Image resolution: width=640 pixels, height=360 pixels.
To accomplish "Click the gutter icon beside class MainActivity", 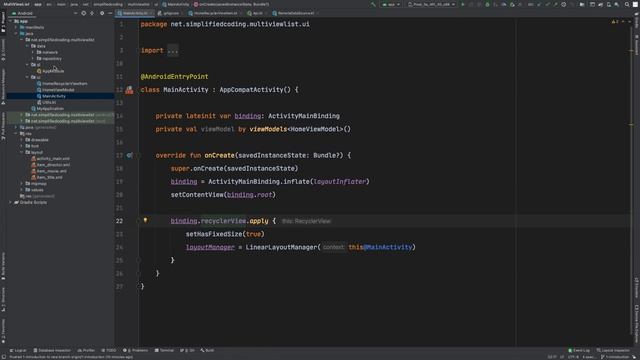I will point(129,90).
